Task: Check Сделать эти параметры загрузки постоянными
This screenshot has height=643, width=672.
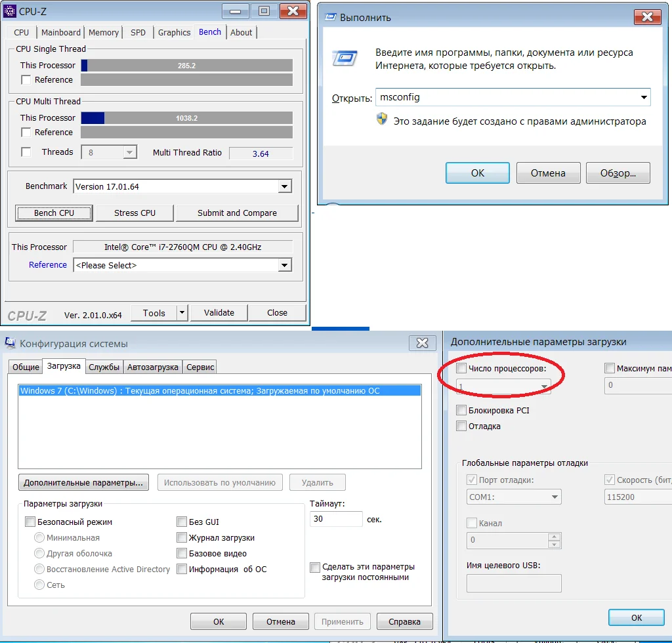Action: pyautogui.click(x=315, y=567)
